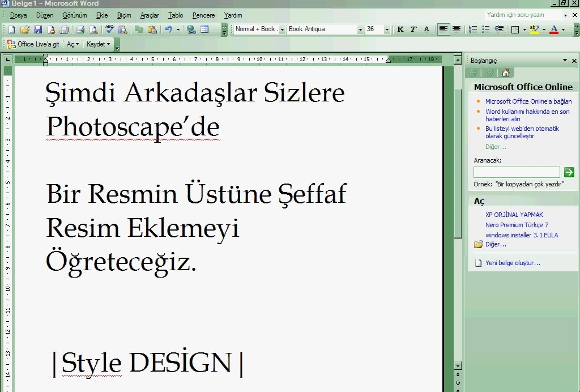Undo the last action with arrow icon
Viewport: 580px width, 392px height.
tap(169, 29)
